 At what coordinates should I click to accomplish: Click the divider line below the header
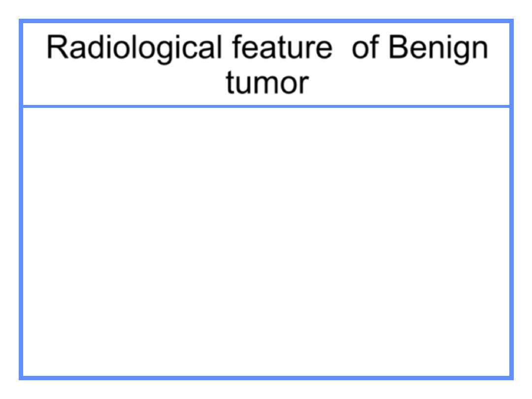(266, 107)
